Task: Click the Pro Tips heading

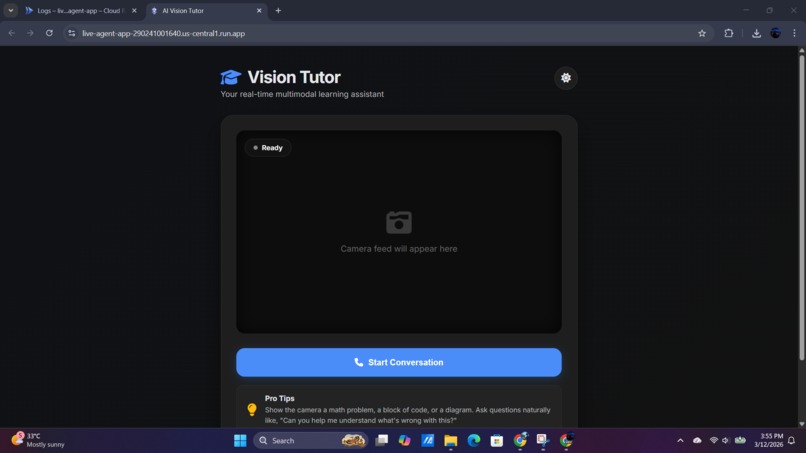Action: point(280,398)
